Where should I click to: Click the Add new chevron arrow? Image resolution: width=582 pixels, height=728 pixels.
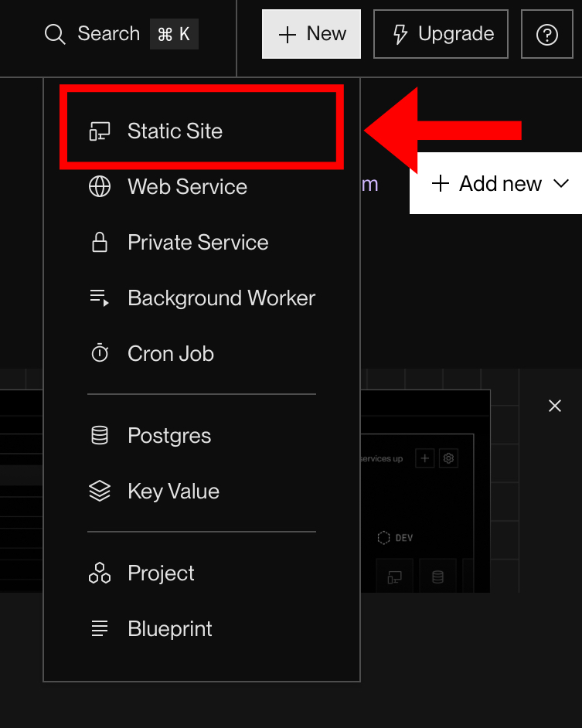561,184
